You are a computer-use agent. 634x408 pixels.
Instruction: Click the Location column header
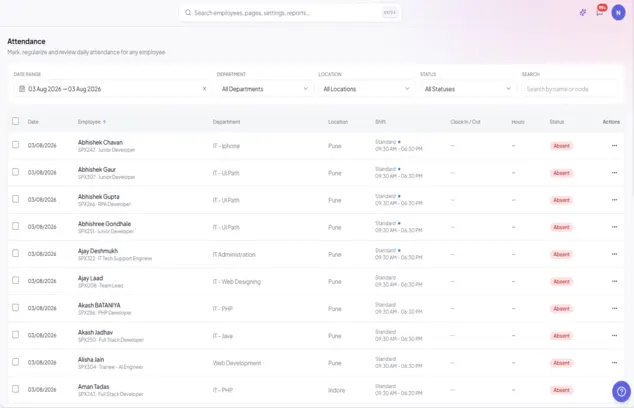[338, 122]
